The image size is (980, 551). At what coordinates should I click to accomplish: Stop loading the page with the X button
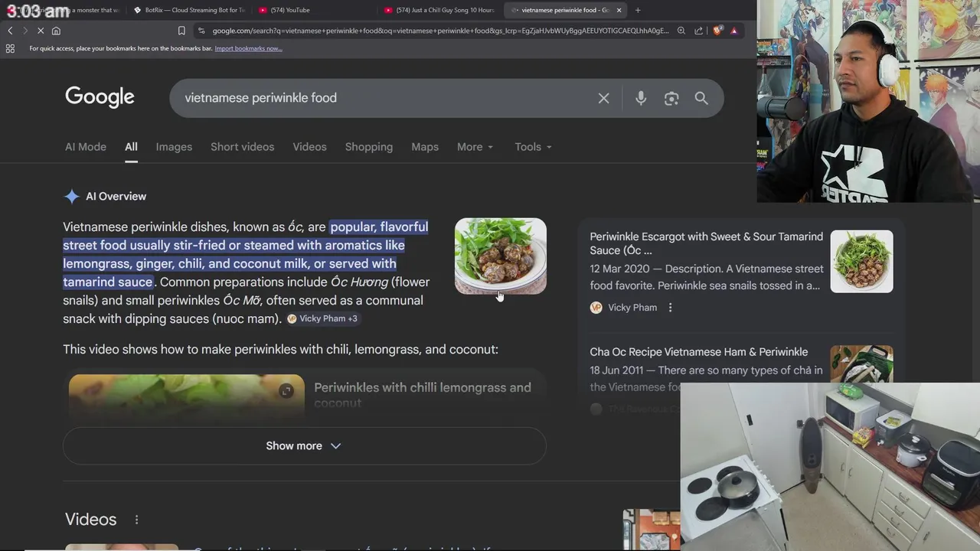(x=41, y=31)
